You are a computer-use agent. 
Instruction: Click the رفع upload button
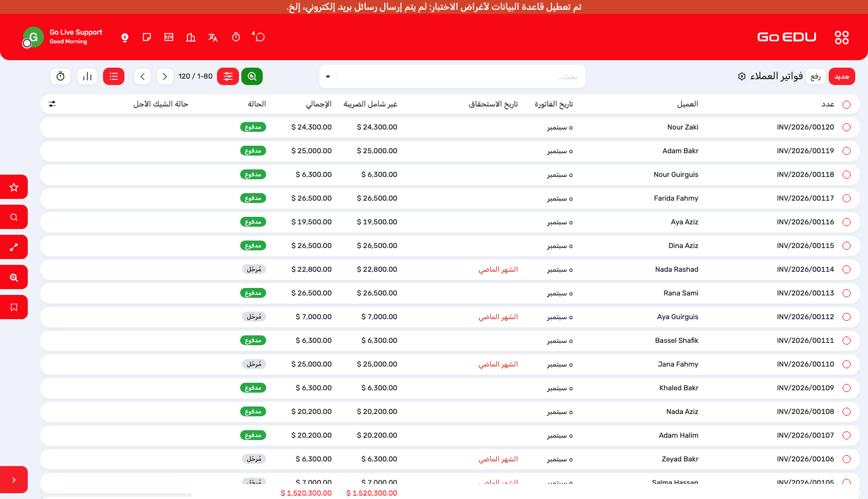point(816,76)
